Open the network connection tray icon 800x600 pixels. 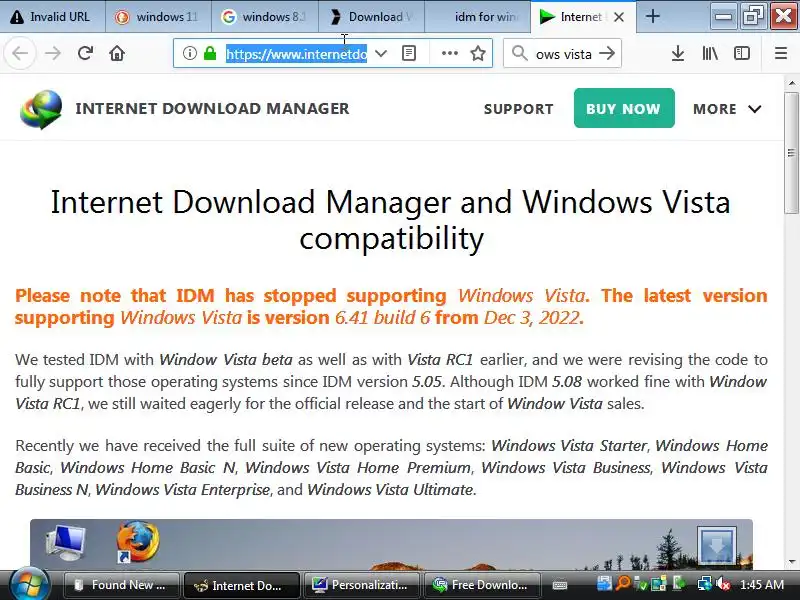point(705,584)
